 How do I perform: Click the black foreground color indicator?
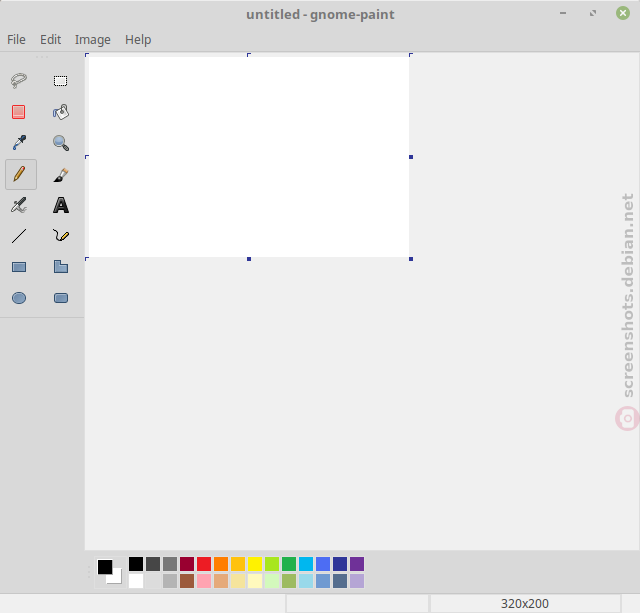coord(105,567)
